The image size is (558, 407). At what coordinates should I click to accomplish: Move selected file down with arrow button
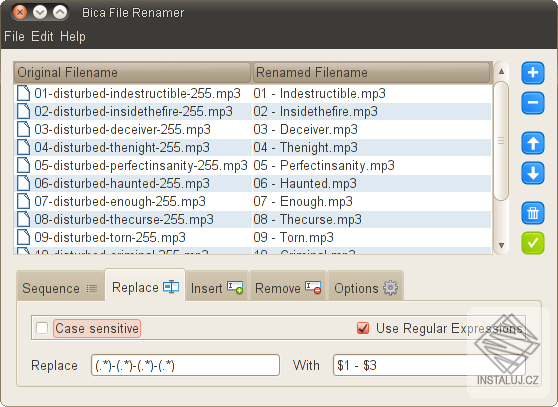tap(533, 173)
